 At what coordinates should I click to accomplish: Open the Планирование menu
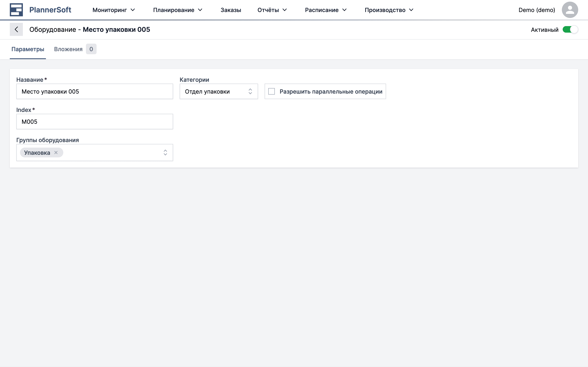[x=174, y=10]
